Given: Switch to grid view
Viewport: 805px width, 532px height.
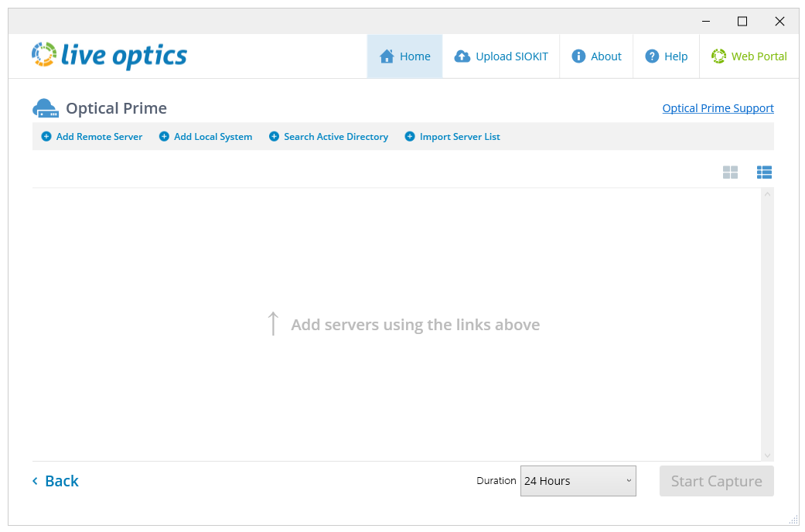Looking at the screenshot, I should pos(730,172).
